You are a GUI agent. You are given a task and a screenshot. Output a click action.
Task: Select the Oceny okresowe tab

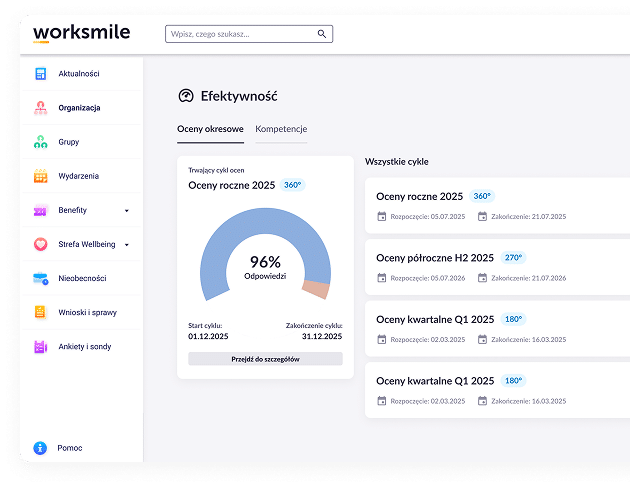[x=210, y=129]
